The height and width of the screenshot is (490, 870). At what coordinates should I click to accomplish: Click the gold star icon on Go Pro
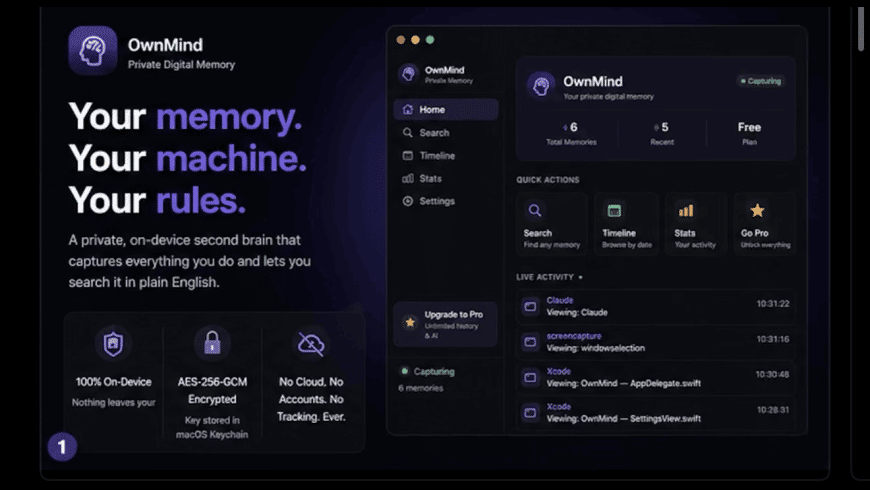757,210
